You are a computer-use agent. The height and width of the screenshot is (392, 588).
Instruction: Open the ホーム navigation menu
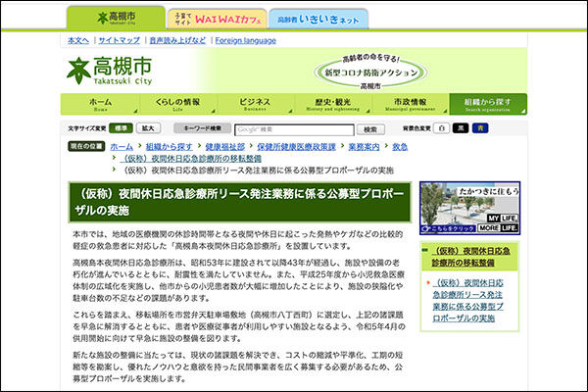pos(100,104)
